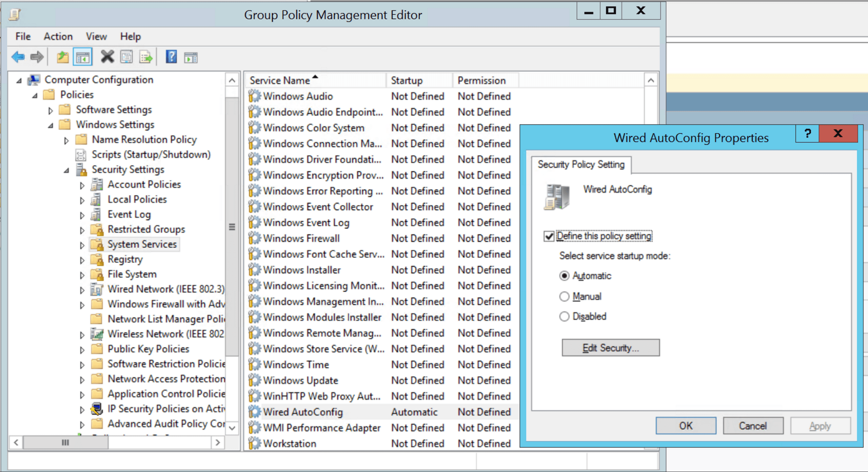Click the tree pane horizontal scrollbar thumb

65,442
